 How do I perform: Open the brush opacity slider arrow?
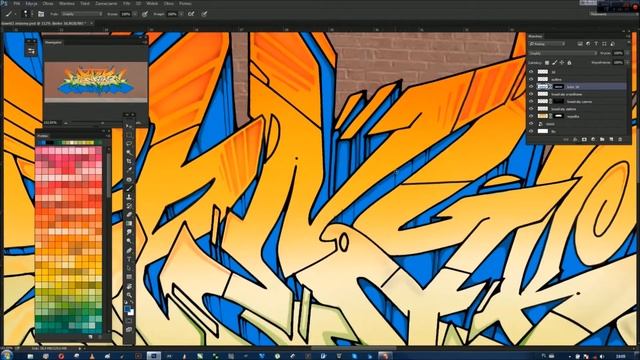coord(135,14)
